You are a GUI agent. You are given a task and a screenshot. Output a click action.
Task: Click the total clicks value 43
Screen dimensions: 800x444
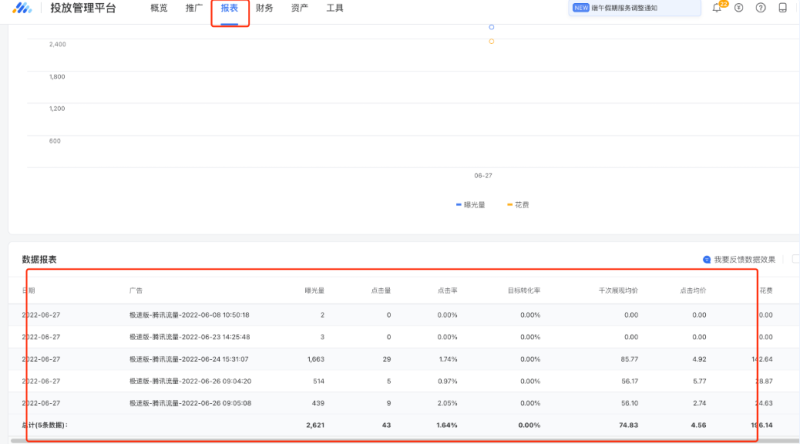coord(386,425)
